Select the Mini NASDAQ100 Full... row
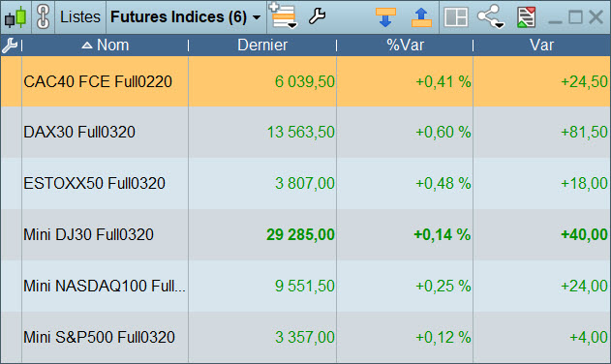 306,286
